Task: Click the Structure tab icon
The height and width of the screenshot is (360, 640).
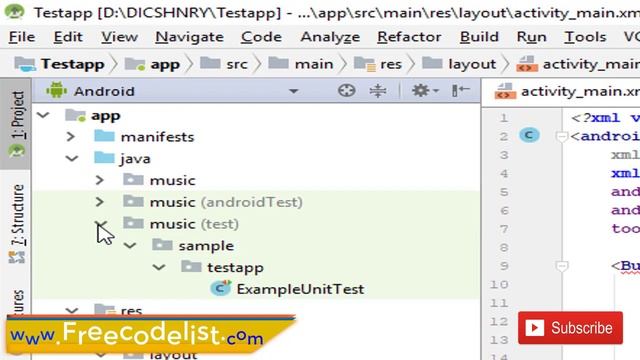Action: click(x=17, y=257)
